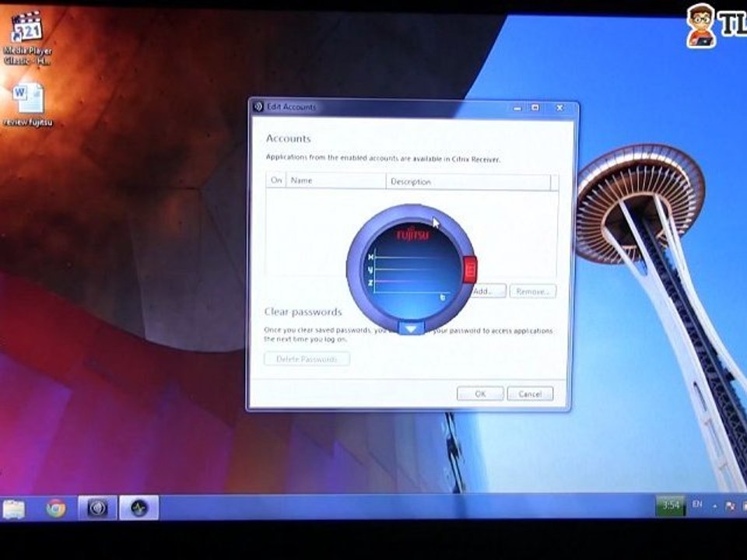The width and height of the screenshot is (747, 560).
Task: Click the red button on Fujitsu gadget
Action: tap(469, 269)
